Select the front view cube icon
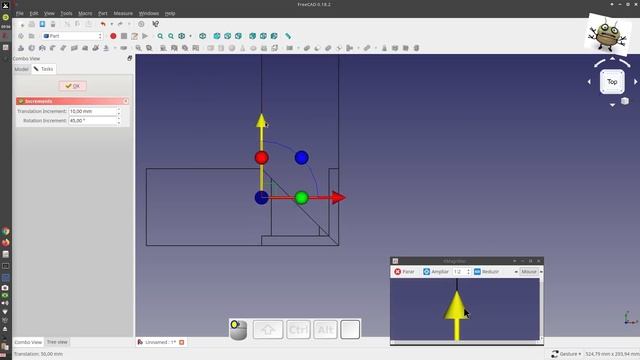Screen dimensions: 640x360 pyautogui.click(x=217, y=36)
